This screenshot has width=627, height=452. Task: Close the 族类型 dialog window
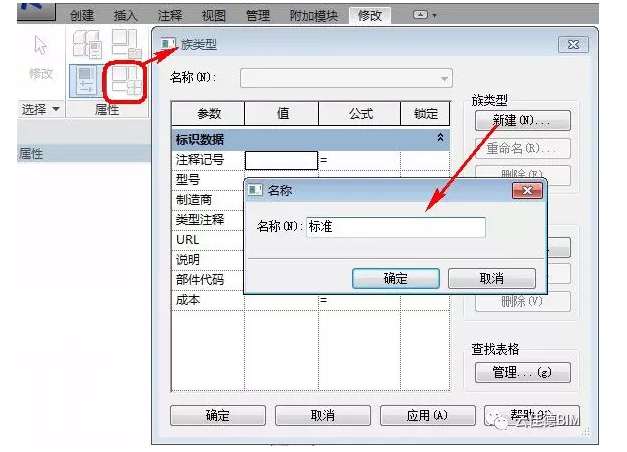pos(573,44)
